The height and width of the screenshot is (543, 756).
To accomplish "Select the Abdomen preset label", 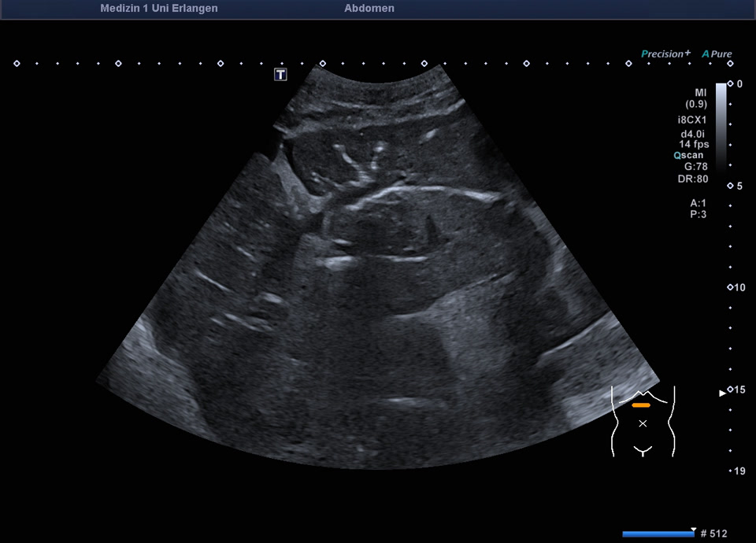I will 369,9.
